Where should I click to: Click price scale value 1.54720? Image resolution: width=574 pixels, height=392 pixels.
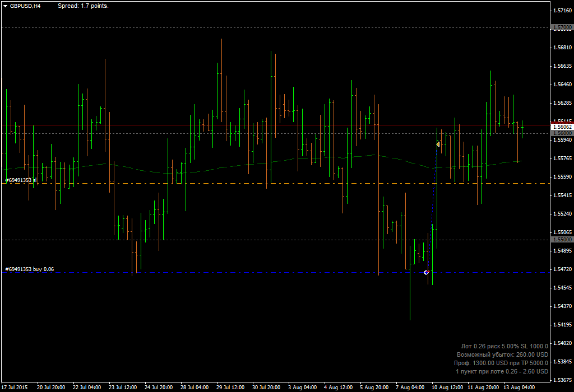(562, 269)
